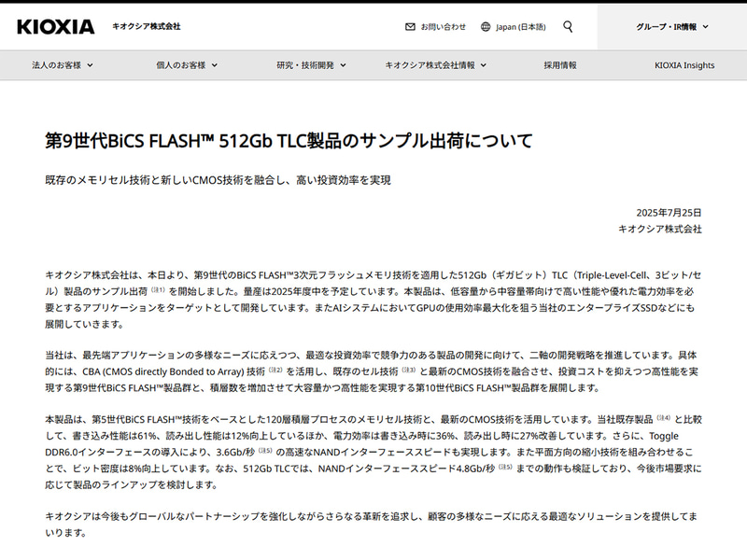The image size is (747, 560).
Task: Select Japan (日本語) language link
Action: coord(521,27)
